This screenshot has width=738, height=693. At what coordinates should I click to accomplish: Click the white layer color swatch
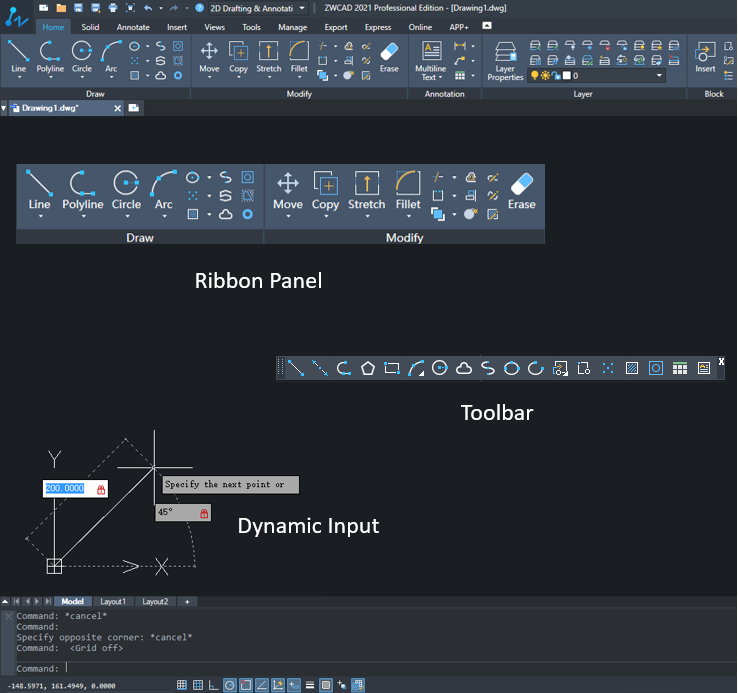click(566, 76)
